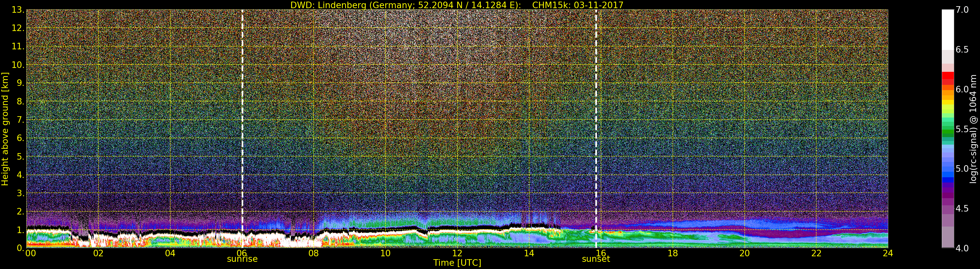Click the 04 hour tick on the time axis

170,253
